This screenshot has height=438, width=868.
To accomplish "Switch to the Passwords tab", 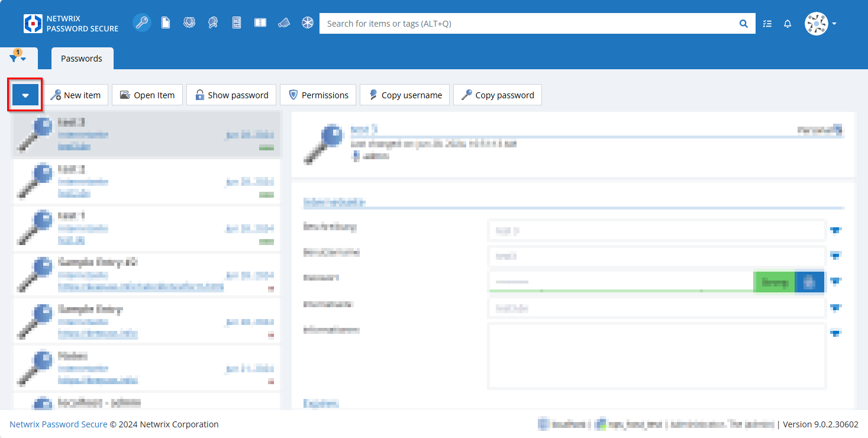I will (x=82, y=59).
